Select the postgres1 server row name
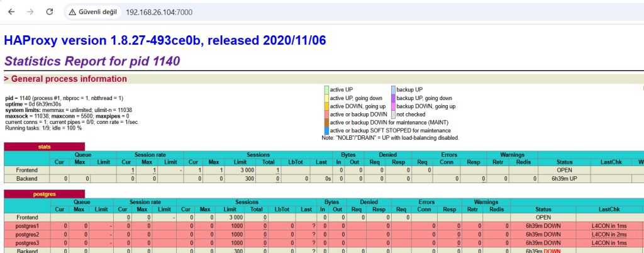 (27, 225)
